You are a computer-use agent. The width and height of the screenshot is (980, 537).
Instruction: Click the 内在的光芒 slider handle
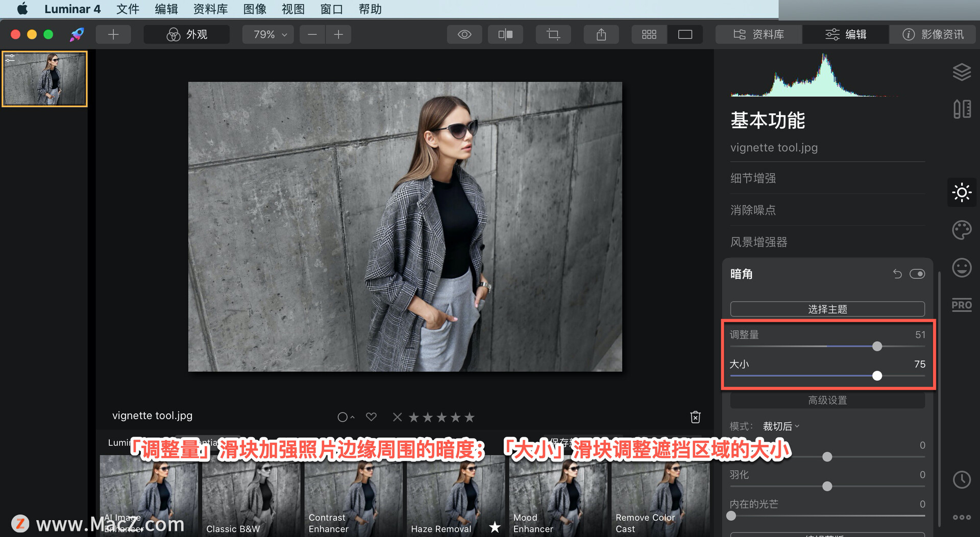click(731, 516)
